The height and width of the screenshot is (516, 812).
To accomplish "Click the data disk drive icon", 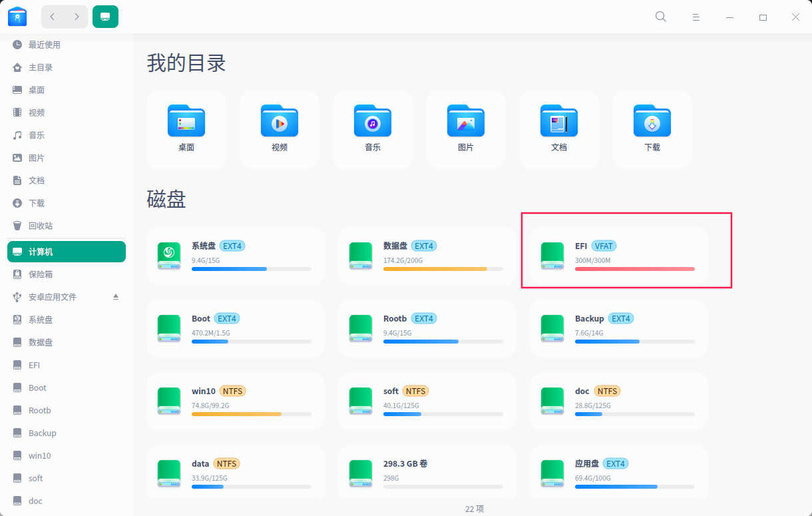I will coord(169,474).
